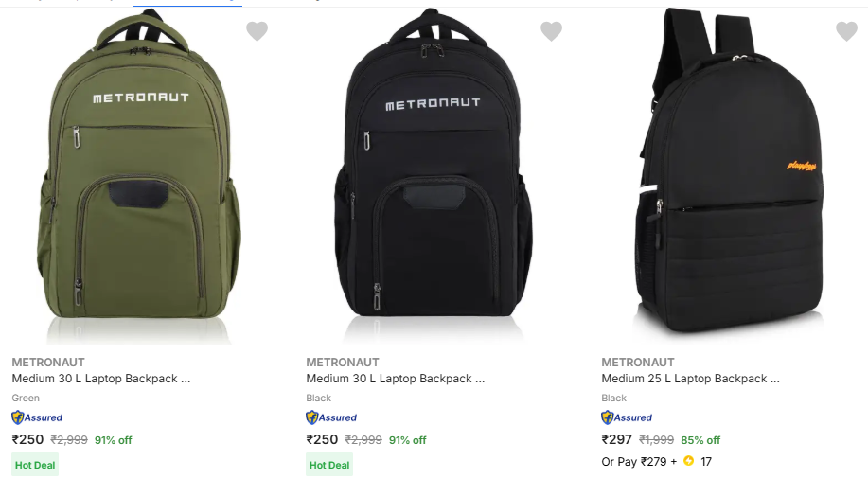Wishlist the black 25 L backpack with its heart icon
Image resolution: width=868 pixels, height=479 pixels.
point(846,31)
